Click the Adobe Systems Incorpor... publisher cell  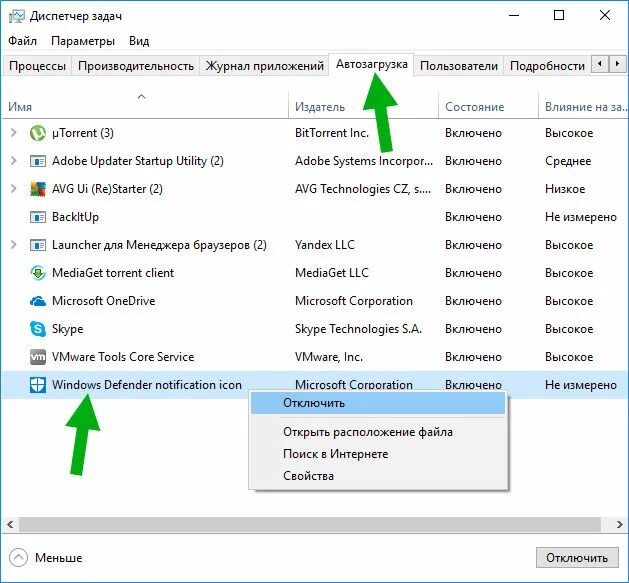tap(364, 161)
